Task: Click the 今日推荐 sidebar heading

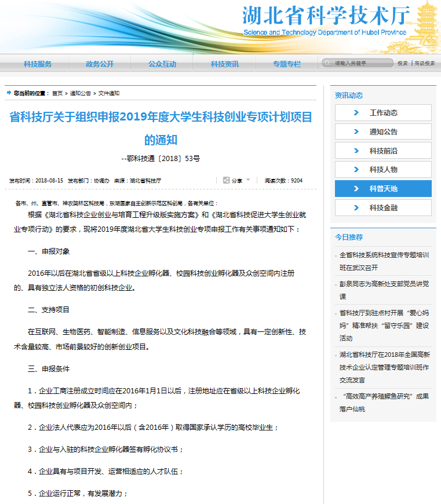Action: point(349,237)
